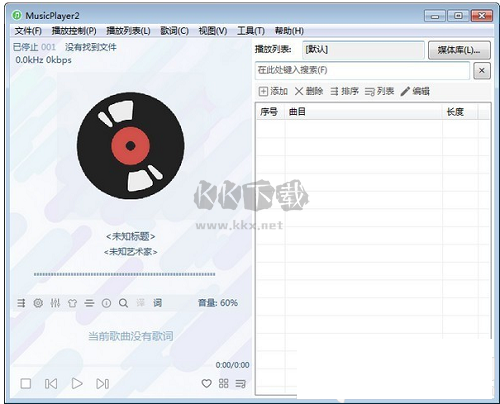Toggle desktop lyrics 词 icon

point(157,303)
